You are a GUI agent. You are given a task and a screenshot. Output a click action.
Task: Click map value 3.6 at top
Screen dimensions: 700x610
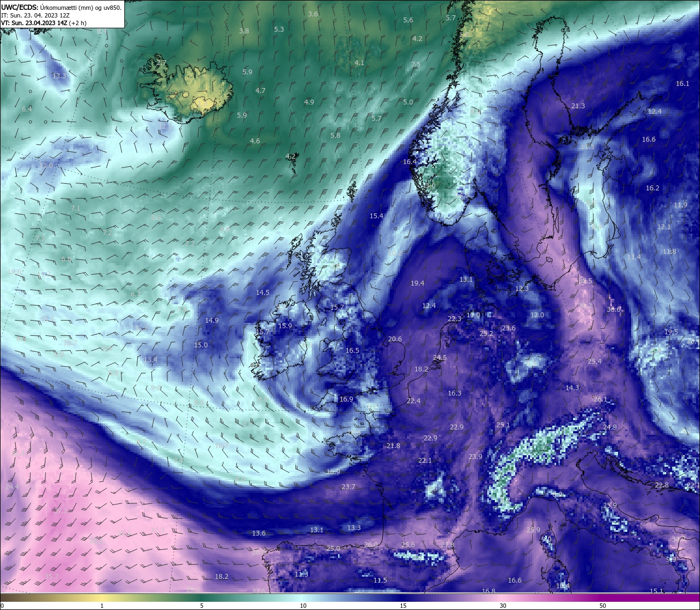[313, 14]
